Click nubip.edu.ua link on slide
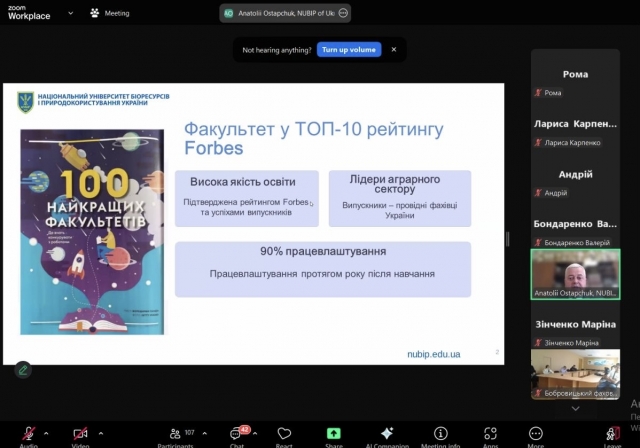 point(433,354)
